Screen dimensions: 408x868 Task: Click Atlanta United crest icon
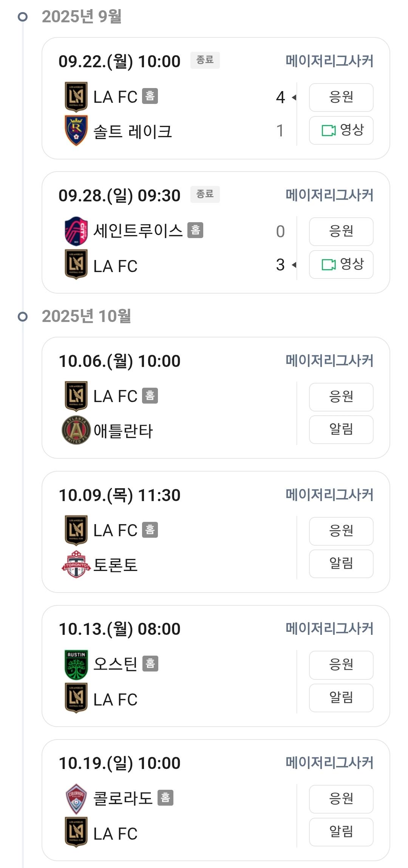pos(76,430)
